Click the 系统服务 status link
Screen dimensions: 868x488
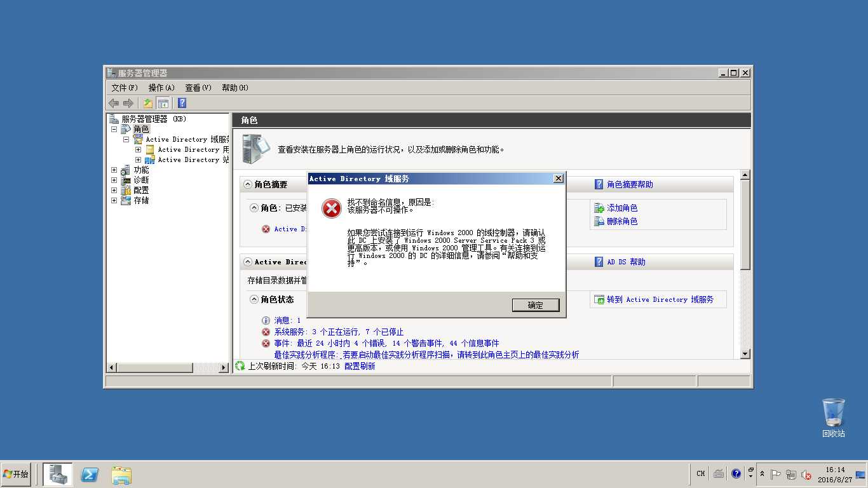coord(339,332)
